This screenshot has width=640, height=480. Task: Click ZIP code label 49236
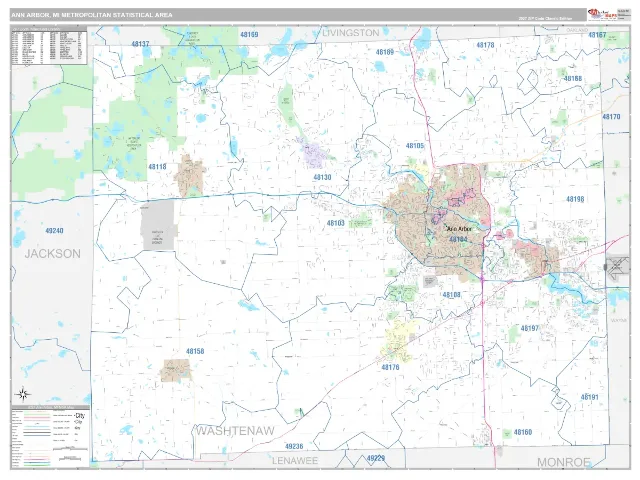(x=294, y=447)
